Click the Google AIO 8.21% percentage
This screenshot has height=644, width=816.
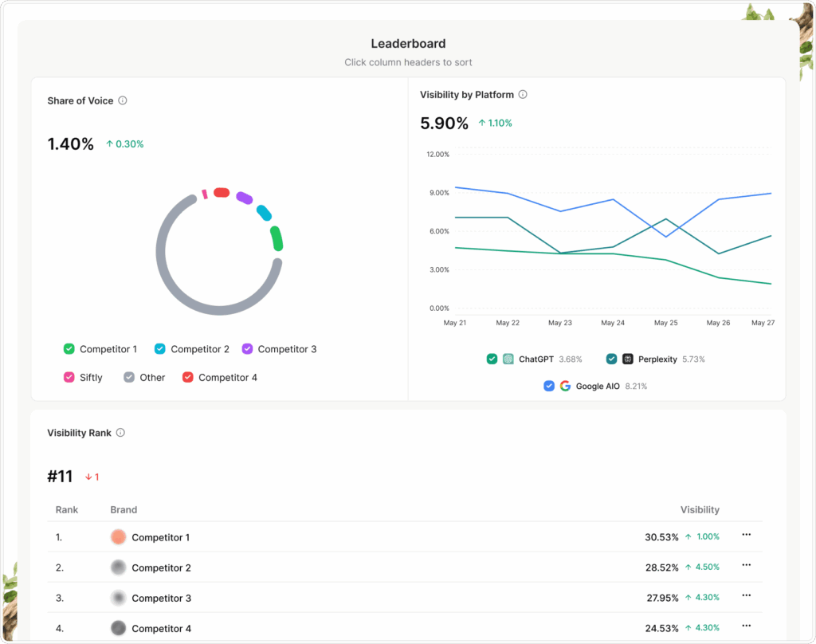pos(636,387)
